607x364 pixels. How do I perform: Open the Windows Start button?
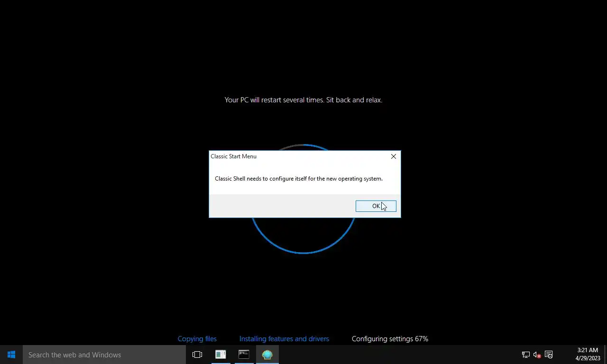[11, 355]
